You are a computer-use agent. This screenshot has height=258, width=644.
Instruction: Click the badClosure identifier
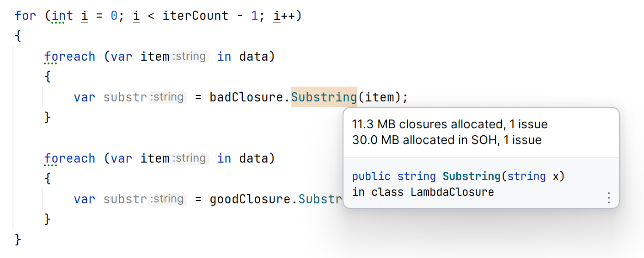pyautogui.click(x=247, y=97)
